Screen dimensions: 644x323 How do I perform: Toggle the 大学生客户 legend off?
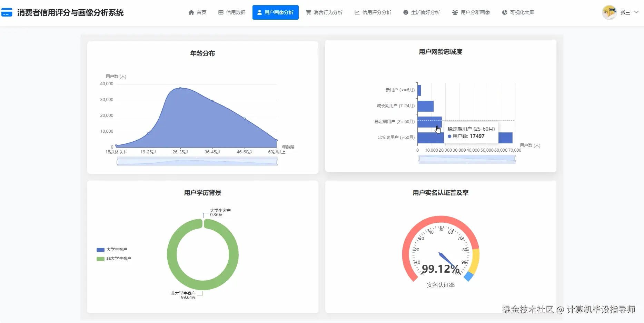click(x=112, y=250)
